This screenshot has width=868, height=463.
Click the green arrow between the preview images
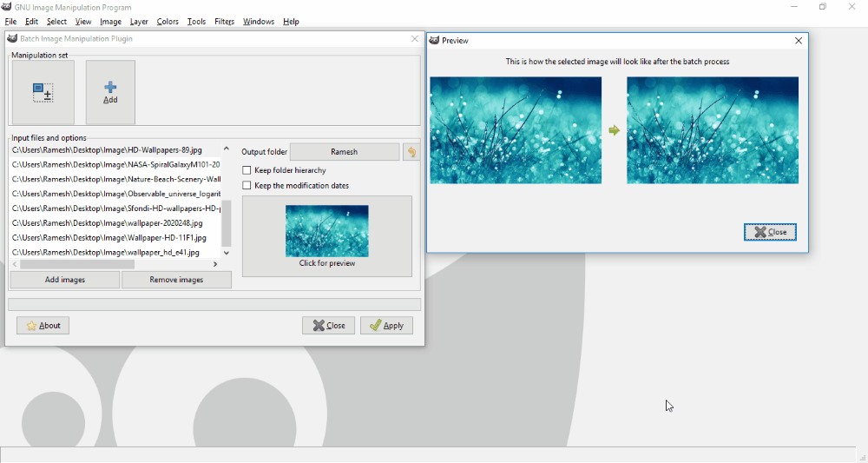[x=614, y=130]
